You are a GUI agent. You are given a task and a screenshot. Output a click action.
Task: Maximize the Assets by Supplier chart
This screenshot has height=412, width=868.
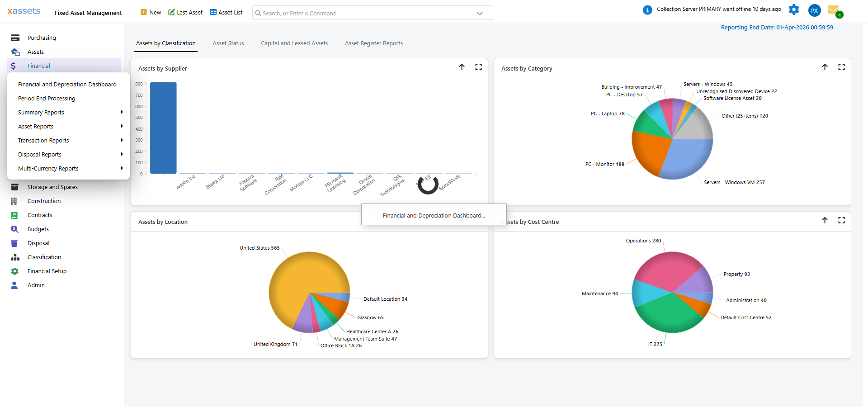coord(478,67)
